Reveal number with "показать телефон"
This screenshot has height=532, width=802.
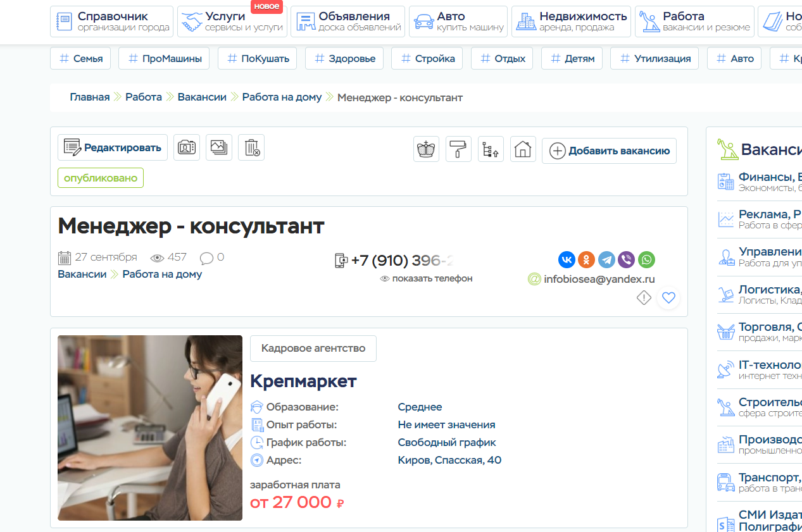click(x=426, y=278)
